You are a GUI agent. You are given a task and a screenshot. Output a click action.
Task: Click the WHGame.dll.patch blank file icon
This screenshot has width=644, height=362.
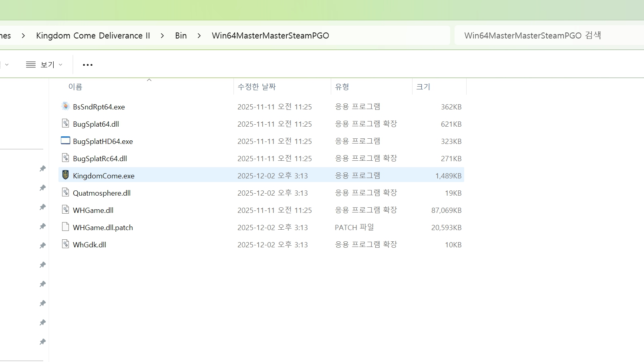[x=65, y=227]
